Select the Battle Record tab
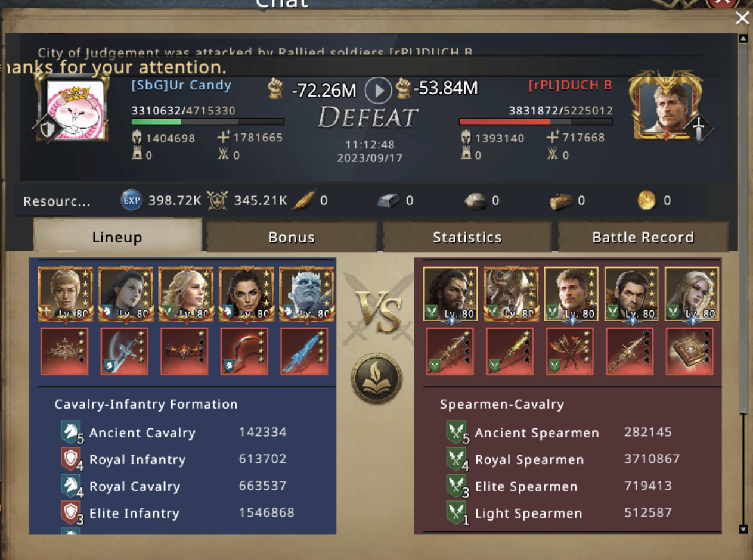 pos(643,237)
